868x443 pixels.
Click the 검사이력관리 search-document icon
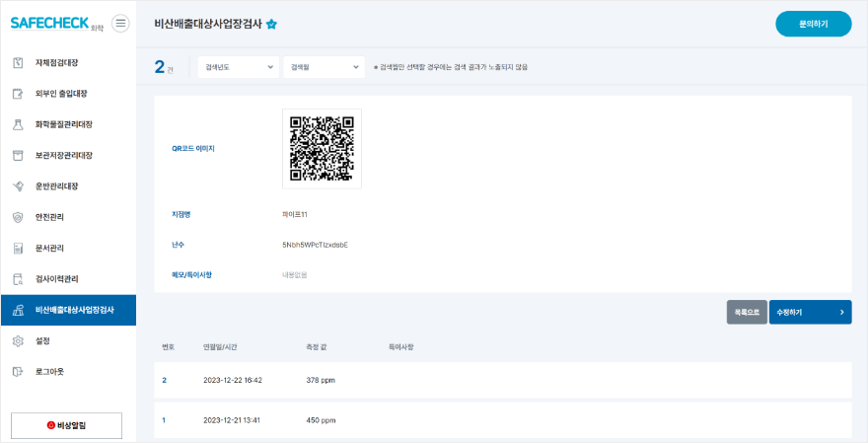[18, 279]
